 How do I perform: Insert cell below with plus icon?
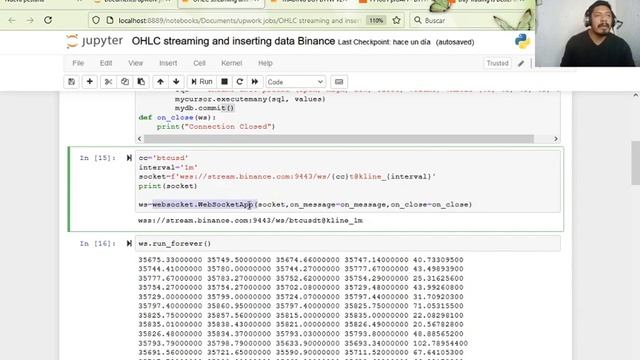point(89,82)
